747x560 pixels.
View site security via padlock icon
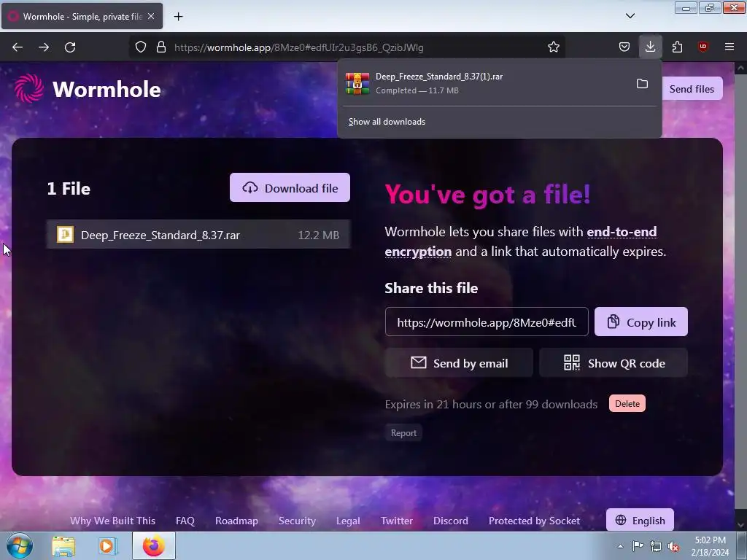161,47
